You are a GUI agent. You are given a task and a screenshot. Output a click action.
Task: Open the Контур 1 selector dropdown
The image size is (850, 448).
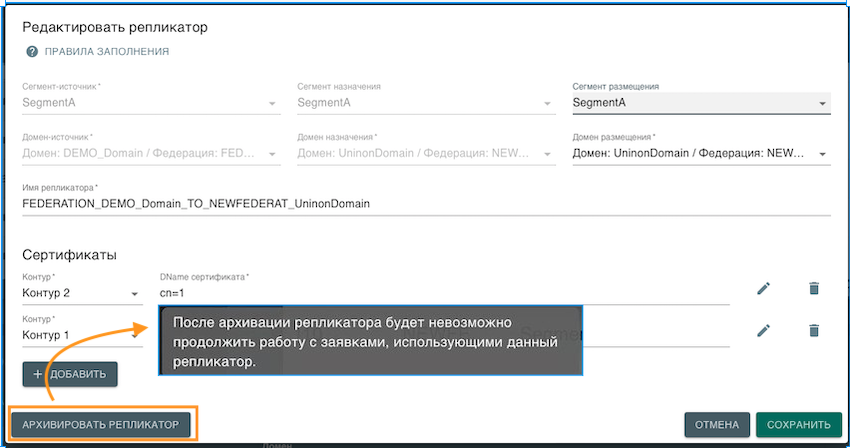82,335
